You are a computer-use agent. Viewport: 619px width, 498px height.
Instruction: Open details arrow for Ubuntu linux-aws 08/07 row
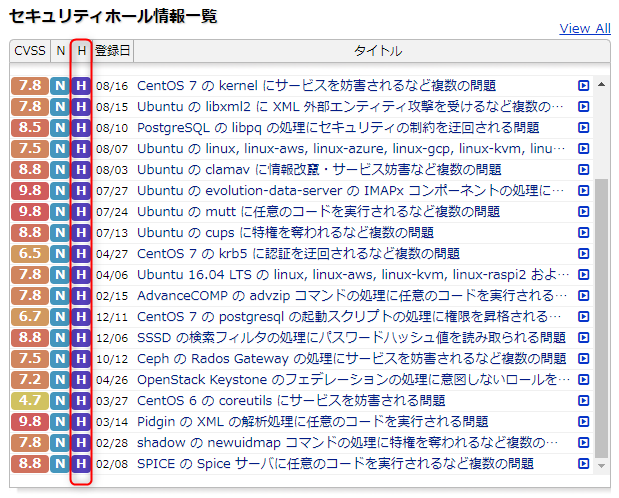(583, 148)
